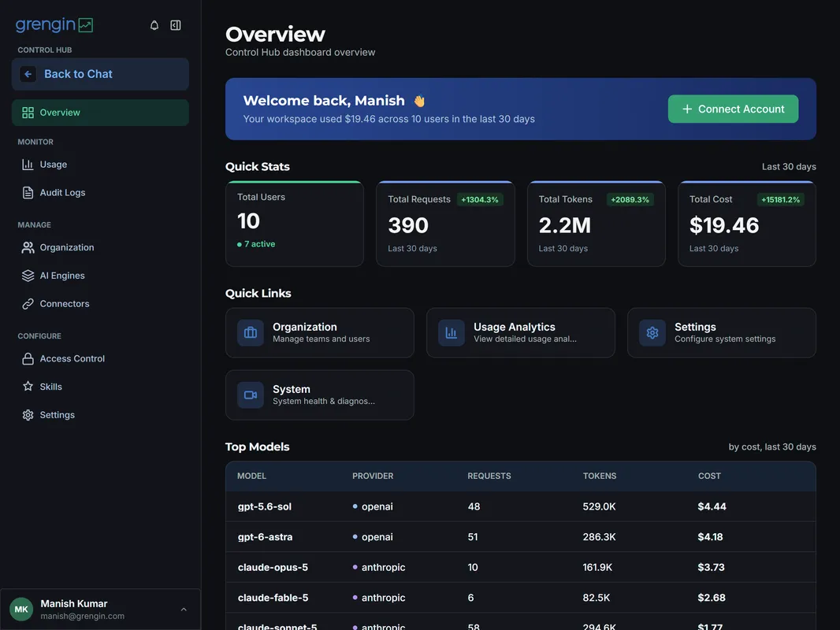Viewport: 840px width, 630px height.
Task: Click the TOKENS column header
Action: pyautogui.click(x=600, y=476)
